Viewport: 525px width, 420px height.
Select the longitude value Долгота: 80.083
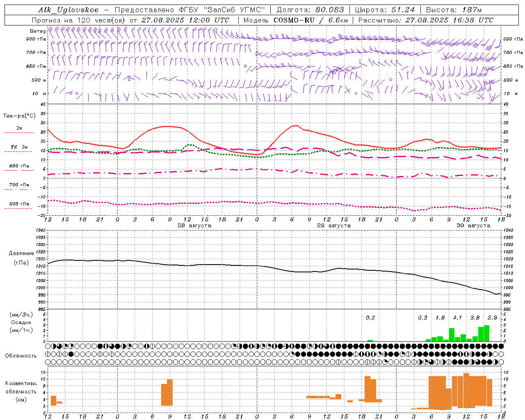(x=310, y=10)
